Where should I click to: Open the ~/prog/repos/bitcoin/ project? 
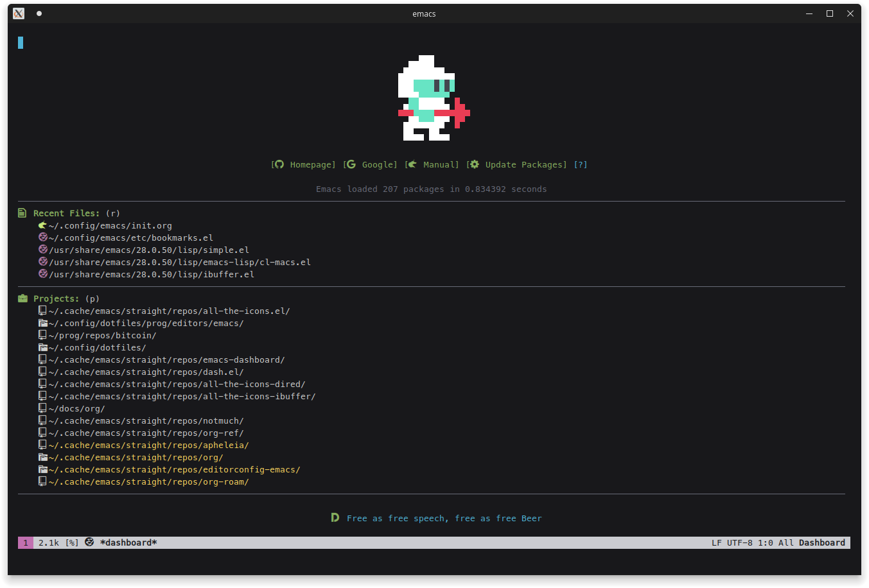tap(102, 336)
